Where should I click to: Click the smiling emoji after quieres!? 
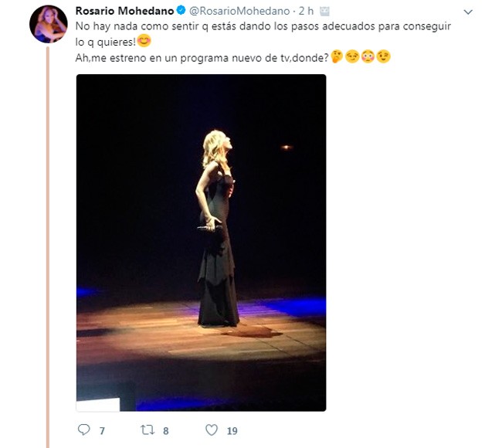coord(144,41)
